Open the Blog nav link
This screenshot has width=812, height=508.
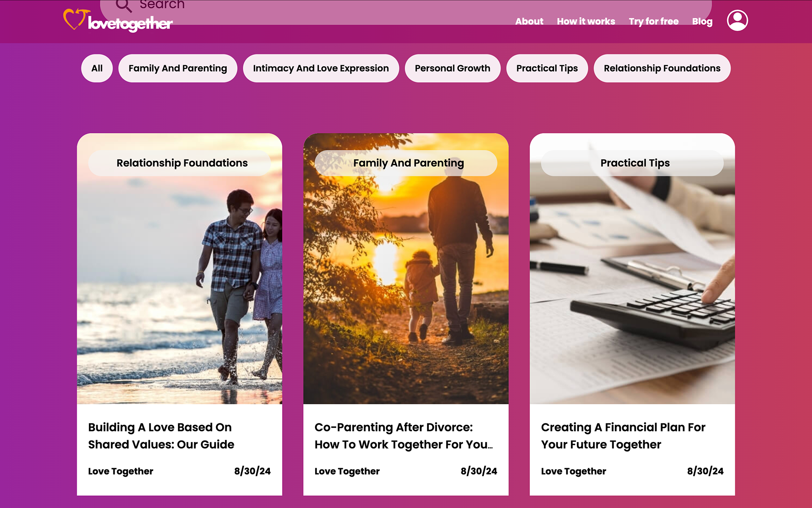pyautogui.click(x=702, y=21)
